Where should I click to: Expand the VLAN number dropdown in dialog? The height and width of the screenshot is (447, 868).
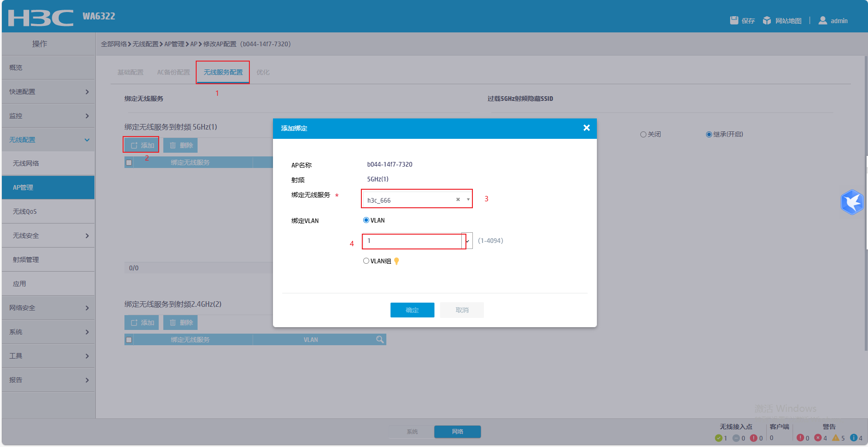467,241
